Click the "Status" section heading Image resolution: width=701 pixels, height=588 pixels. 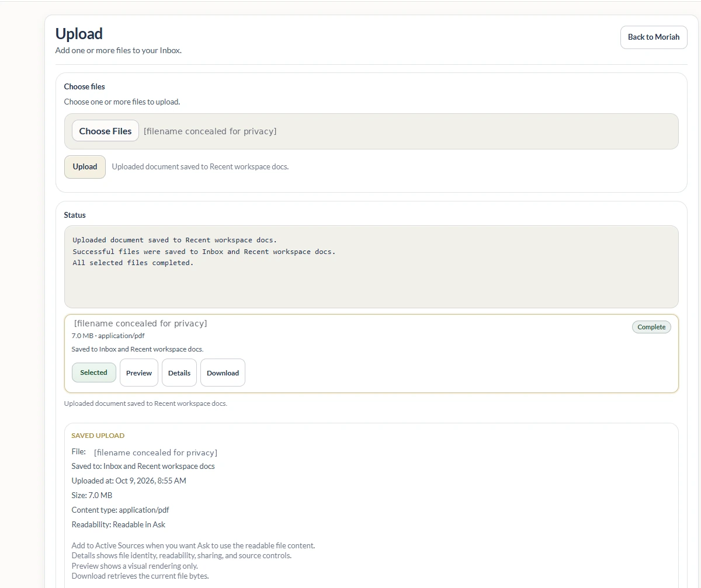75,215
